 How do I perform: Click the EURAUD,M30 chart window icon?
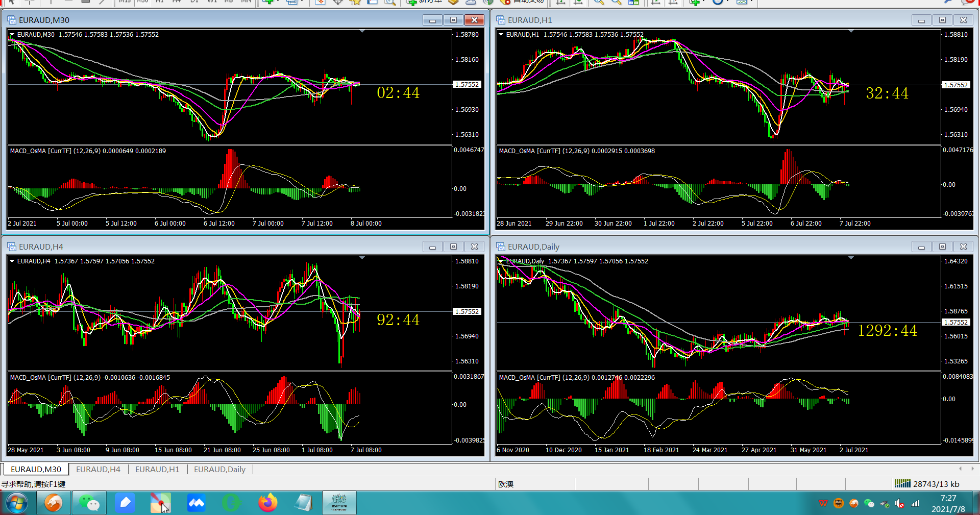point(11,20)
